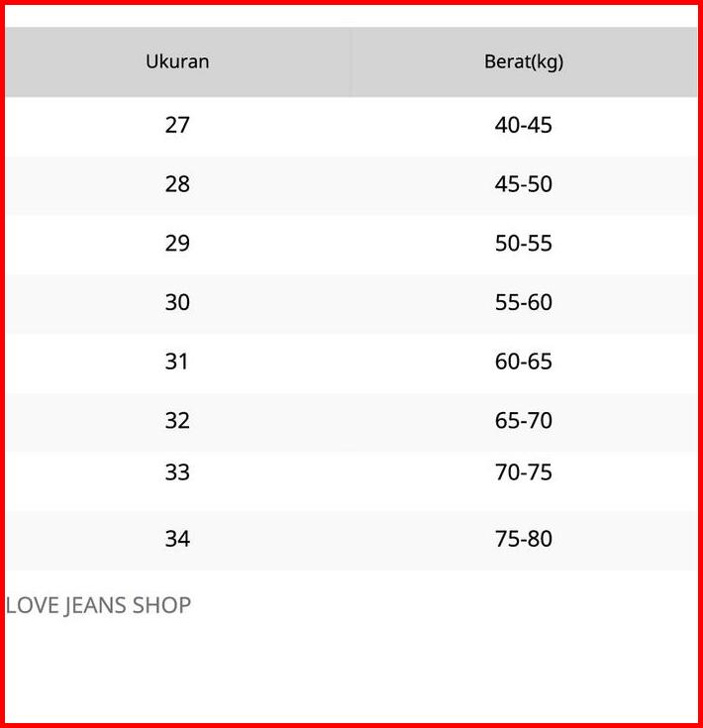Click the Ukuran column header
Image resolution: width=703 pixels, height=728 pixels.
click(177, 61)
